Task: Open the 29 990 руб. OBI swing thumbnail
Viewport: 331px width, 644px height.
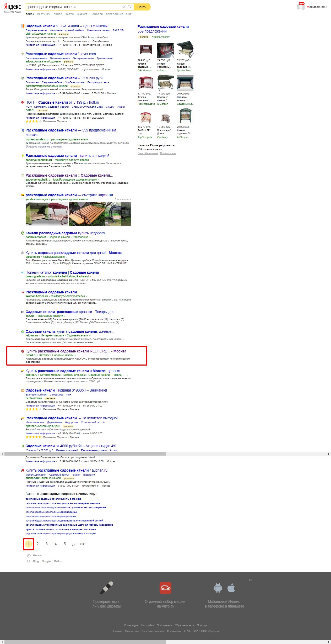Action: click(146, 49)
